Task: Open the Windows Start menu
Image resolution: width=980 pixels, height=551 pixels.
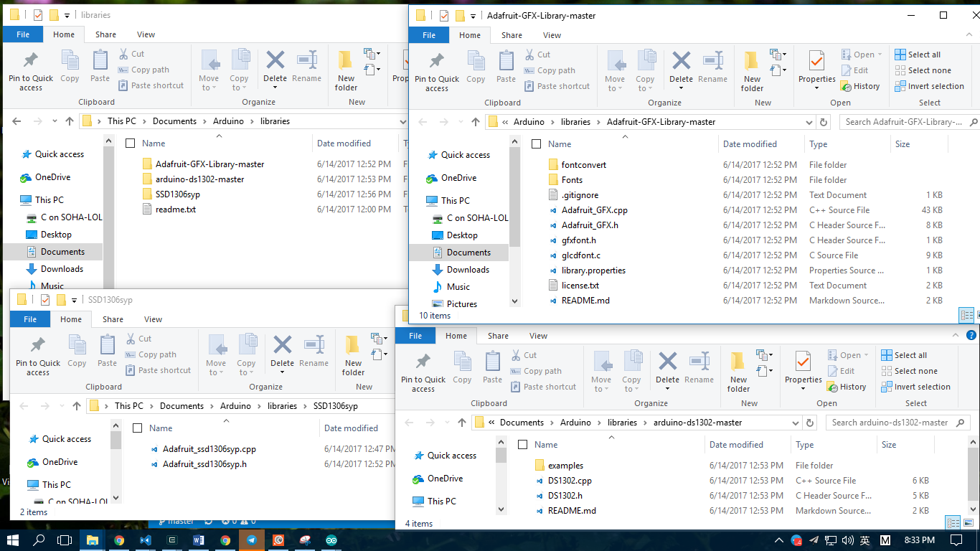Action: [13, 540]
